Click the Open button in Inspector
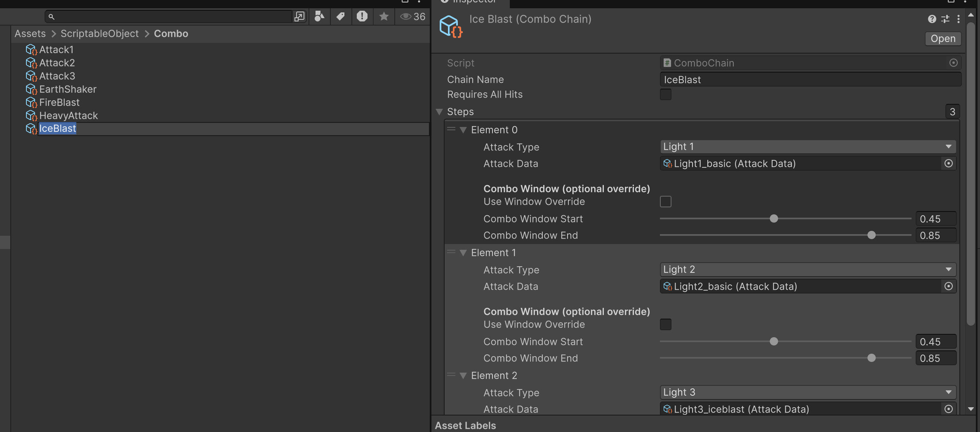Image resolution: width=980 pixels, height=432 pixels. [x=943, y=38]
